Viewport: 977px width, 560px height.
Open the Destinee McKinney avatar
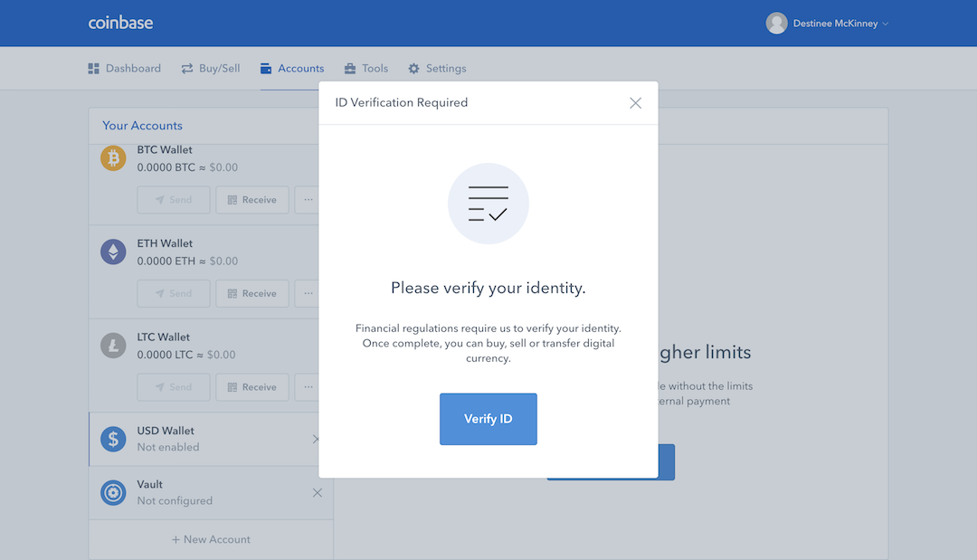pyautogui.click(x=776, y=24)
